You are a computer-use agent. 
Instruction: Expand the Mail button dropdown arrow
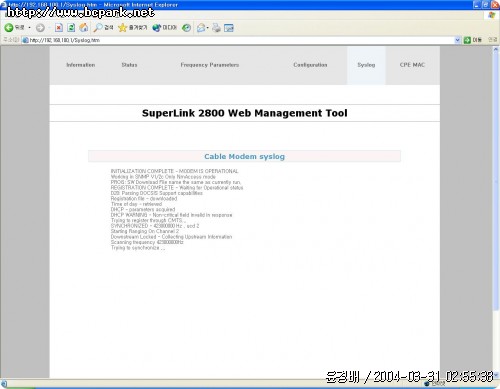tap(207, 28)
